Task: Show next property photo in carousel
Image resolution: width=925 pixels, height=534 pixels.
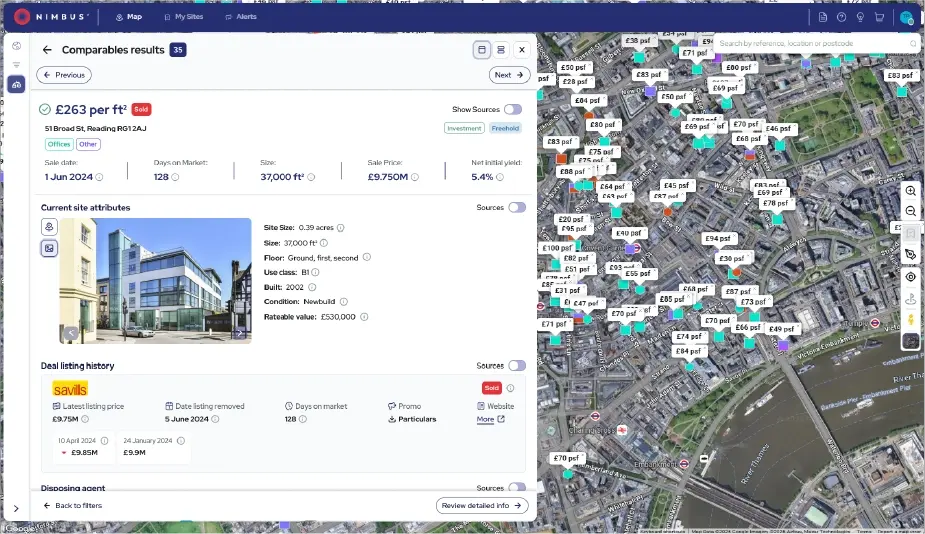Action: click(239, 333)
